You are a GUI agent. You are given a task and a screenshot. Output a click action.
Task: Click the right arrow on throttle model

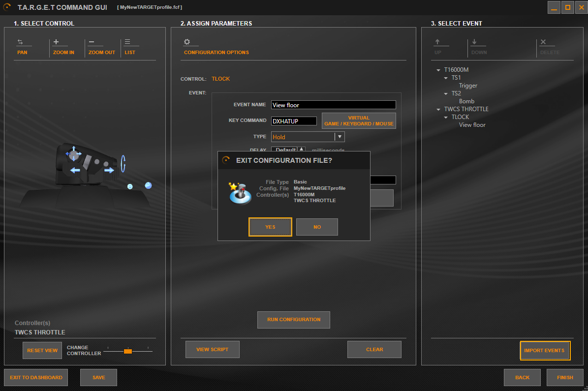pos(109,170)
